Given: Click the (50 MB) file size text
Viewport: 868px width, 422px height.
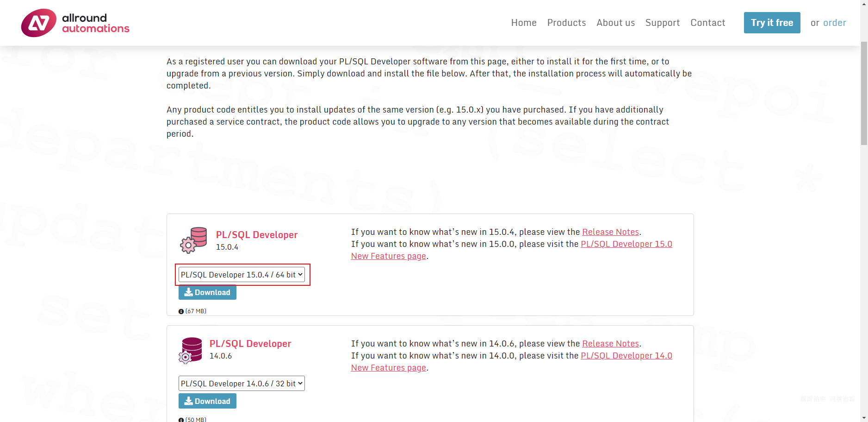Looking at the screenshot, I should click(196, 420).
